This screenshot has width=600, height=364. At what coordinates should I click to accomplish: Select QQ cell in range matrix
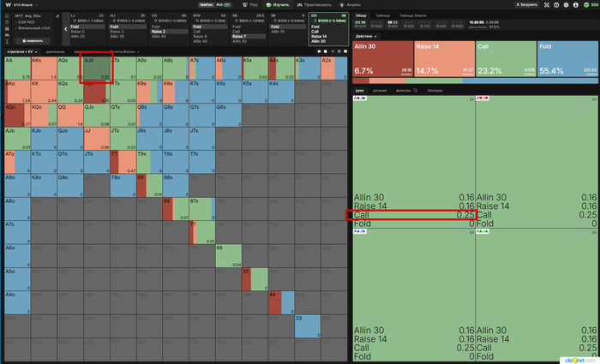70,115
